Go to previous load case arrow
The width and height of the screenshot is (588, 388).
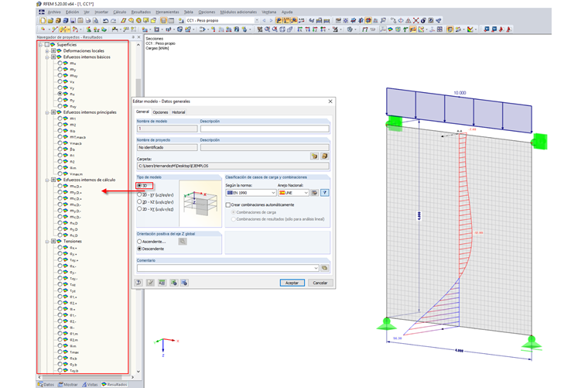tap(264, 21)
